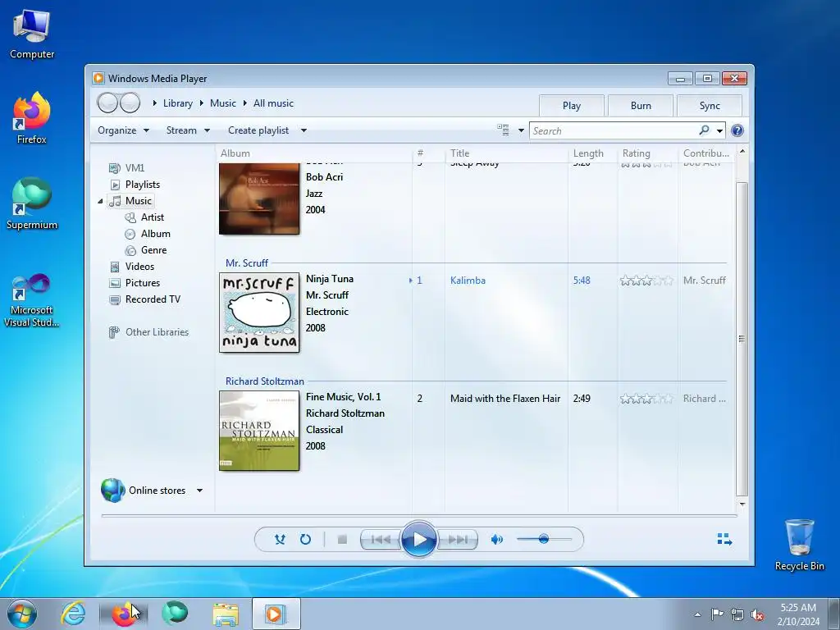
Task: Set star rating for Kalimba
Action: tap(646, 281)
